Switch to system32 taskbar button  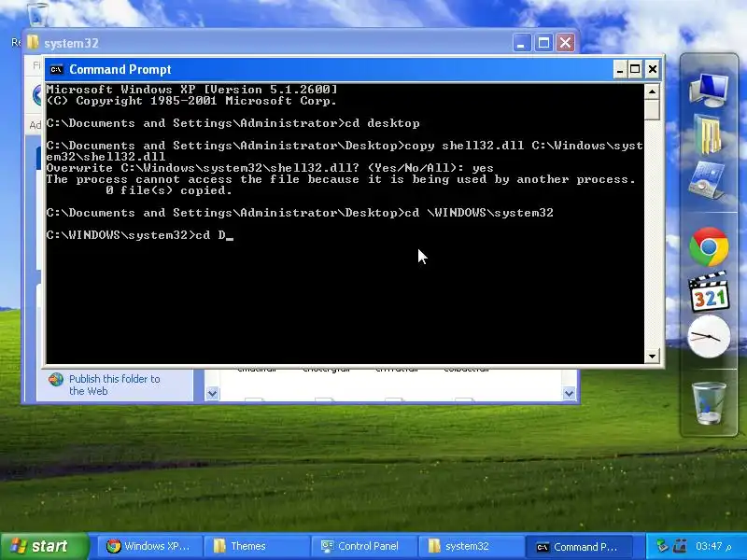click(x=471, y=546)
